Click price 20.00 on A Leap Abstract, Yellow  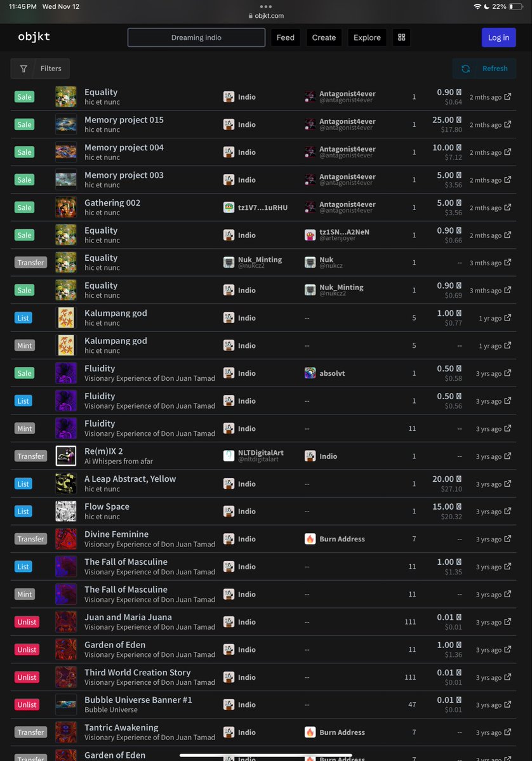click(446, 479)
